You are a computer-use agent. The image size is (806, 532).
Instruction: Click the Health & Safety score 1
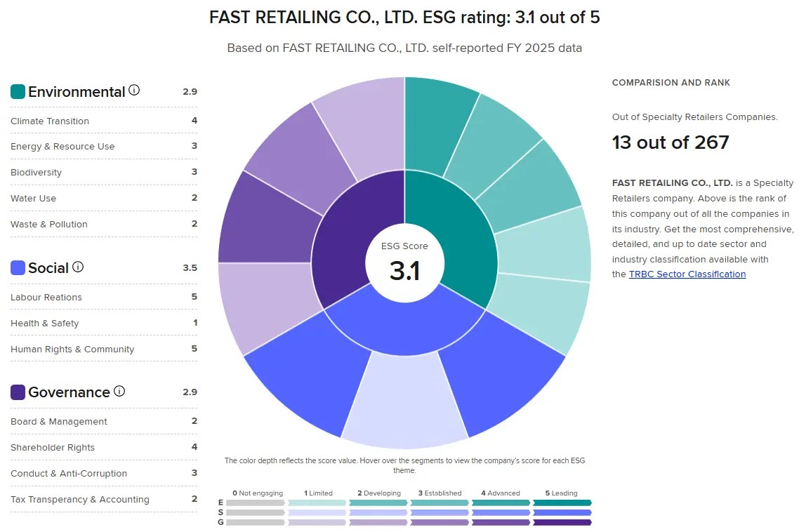195,323
